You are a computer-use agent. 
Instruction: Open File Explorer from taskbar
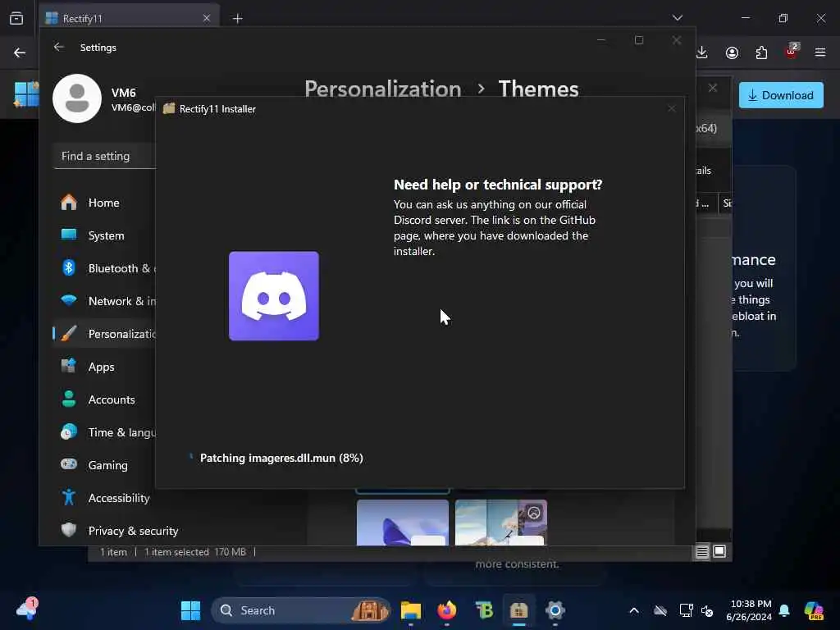411,610
